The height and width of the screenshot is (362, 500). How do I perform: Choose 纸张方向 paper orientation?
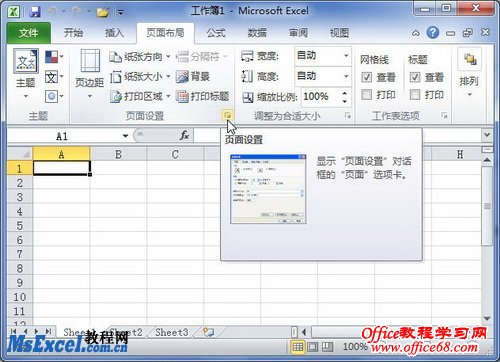140,57
